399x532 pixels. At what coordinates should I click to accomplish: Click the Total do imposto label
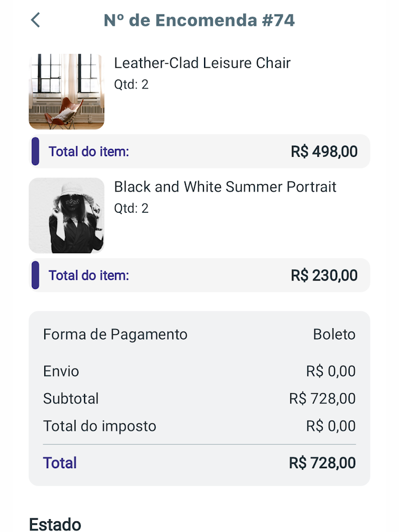click(x=100, y=426)
